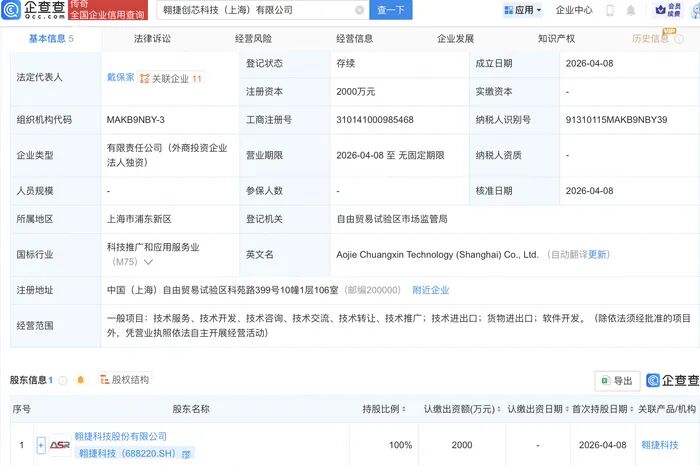Sort by 持股比例 column arrow

[403, 409]
